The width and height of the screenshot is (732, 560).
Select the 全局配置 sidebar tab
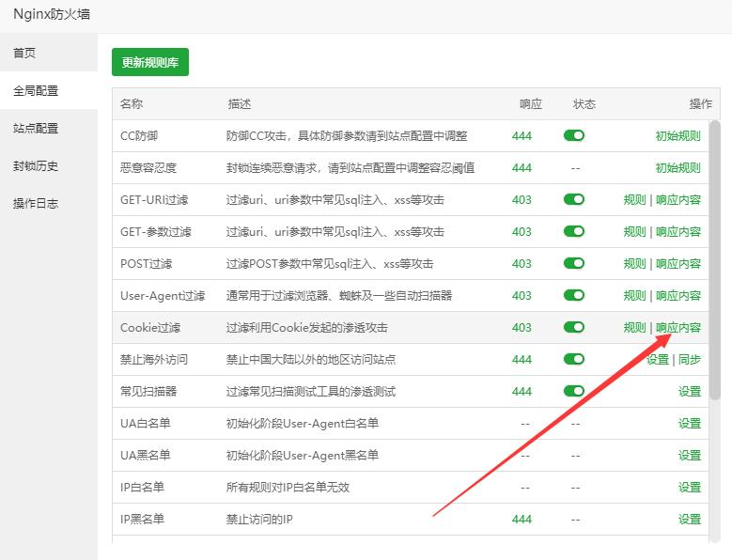click(x=36, y=90)
